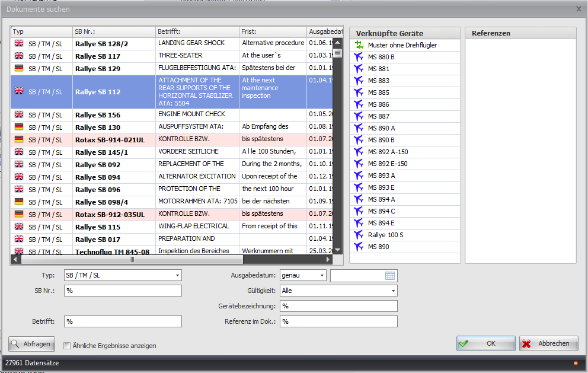Click the German flag on Rotax SB-914-021UL row
The image size is (588, 373).
click(19, 139)
